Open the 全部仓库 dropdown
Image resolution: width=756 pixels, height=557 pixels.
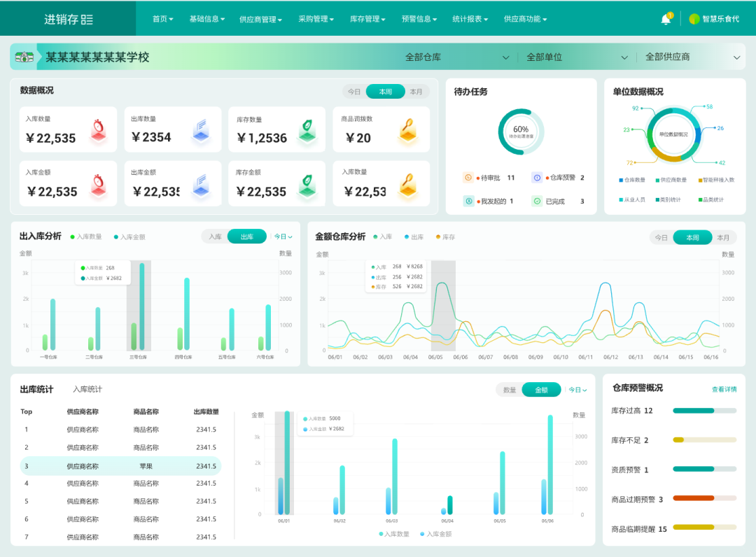(x=457, y=57)
